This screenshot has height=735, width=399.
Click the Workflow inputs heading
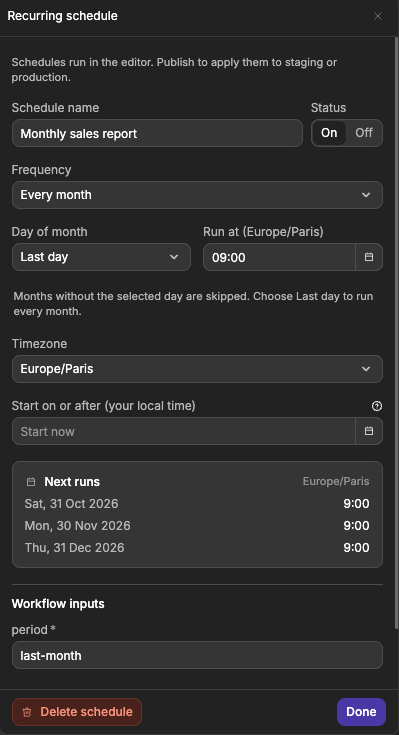tap(58, 604)
